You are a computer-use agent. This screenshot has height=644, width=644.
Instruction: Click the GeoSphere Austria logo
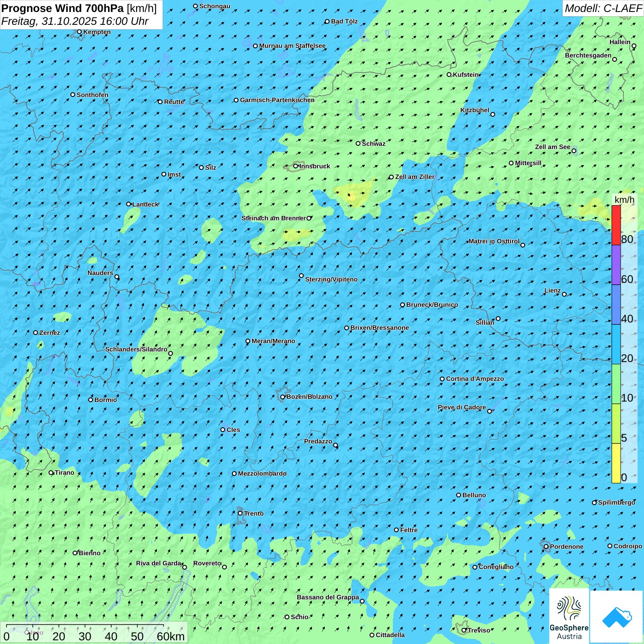[x=569, y=616]
